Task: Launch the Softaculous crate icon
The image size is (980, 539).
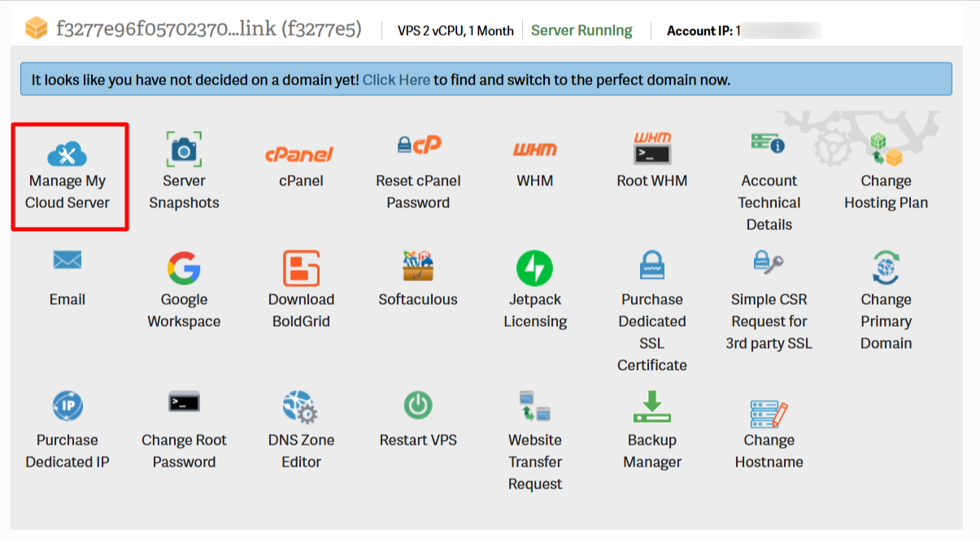Action: [418, 267]
